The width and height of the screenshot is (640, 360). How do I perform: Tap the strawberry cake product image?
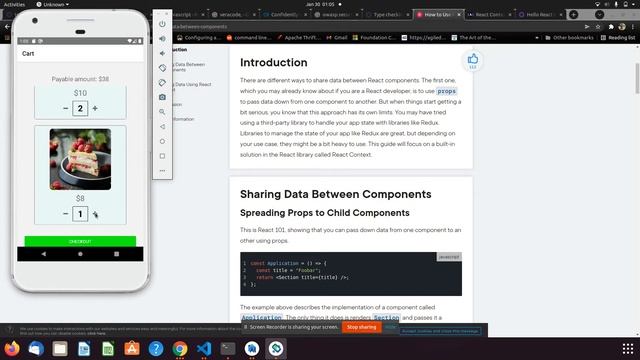pyautogui.click(x=80, y=159)
